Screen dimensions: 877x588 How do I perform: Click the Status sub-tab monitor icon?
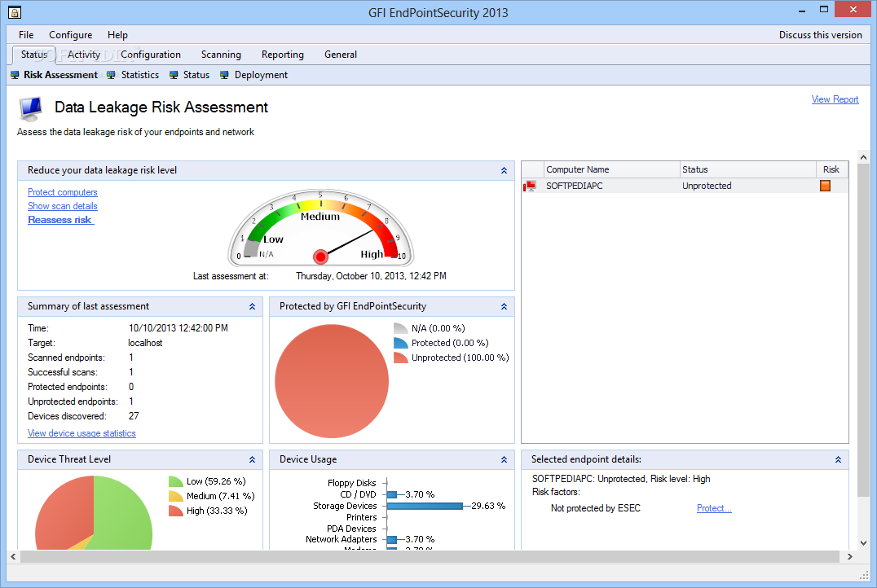click(174, 75)
